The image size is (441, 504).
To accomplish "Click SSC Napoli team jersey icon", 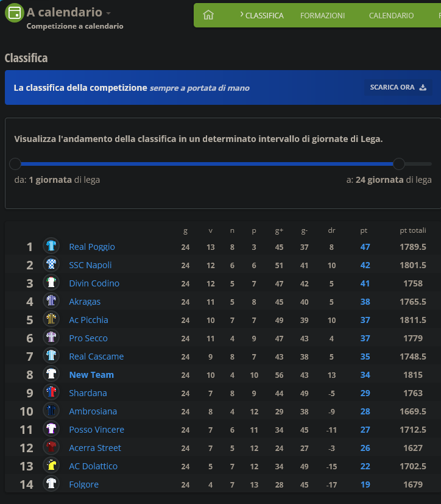I will pos(51,264).
